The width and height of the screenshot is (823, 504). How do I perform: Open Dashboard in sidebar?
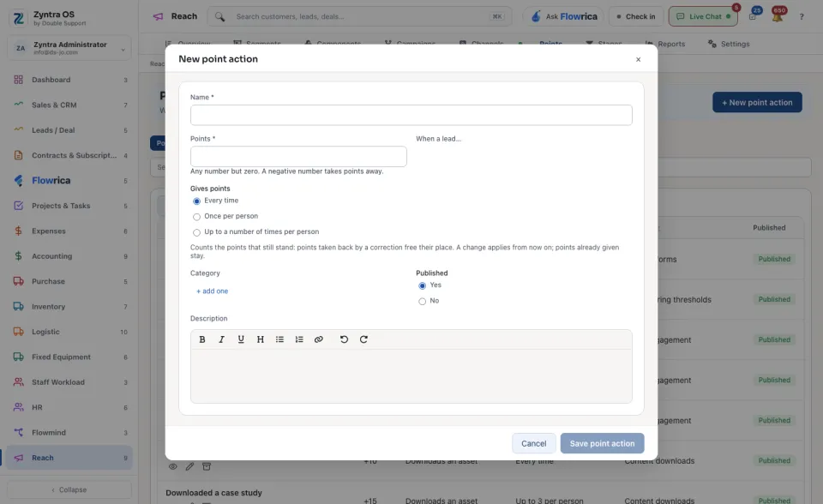click(69, 80)
